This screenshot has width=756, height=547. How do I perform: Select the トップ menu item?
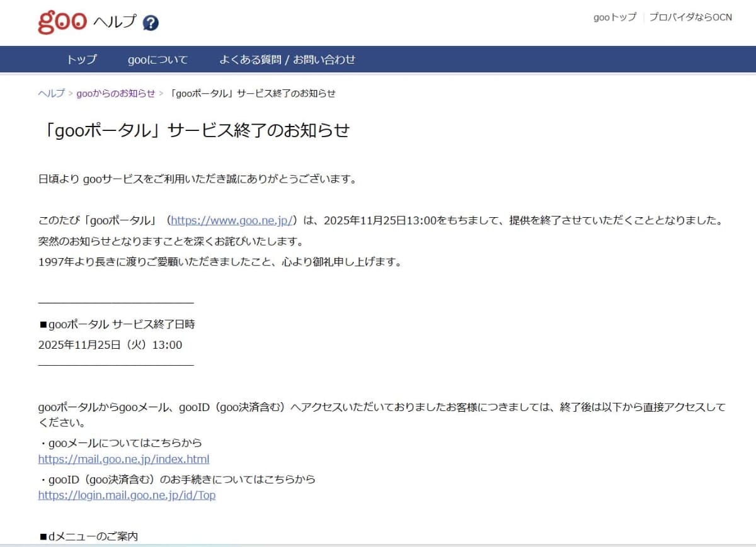click(82, 59)
